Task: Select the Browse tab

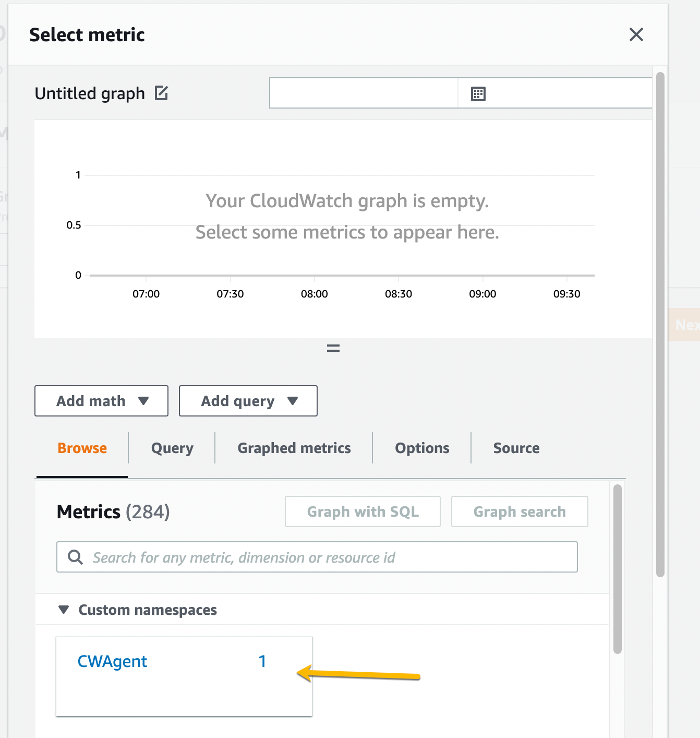Action: 82,448
